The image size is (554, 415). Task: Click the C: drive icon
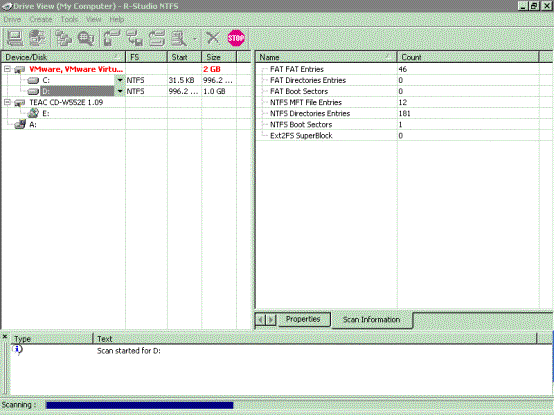point(33,81)
